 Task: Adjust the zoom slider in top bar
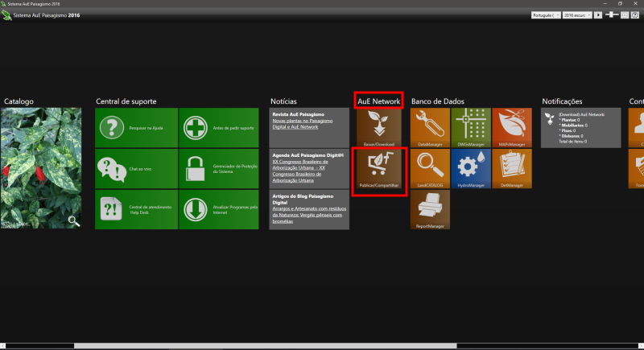[613, 15]
